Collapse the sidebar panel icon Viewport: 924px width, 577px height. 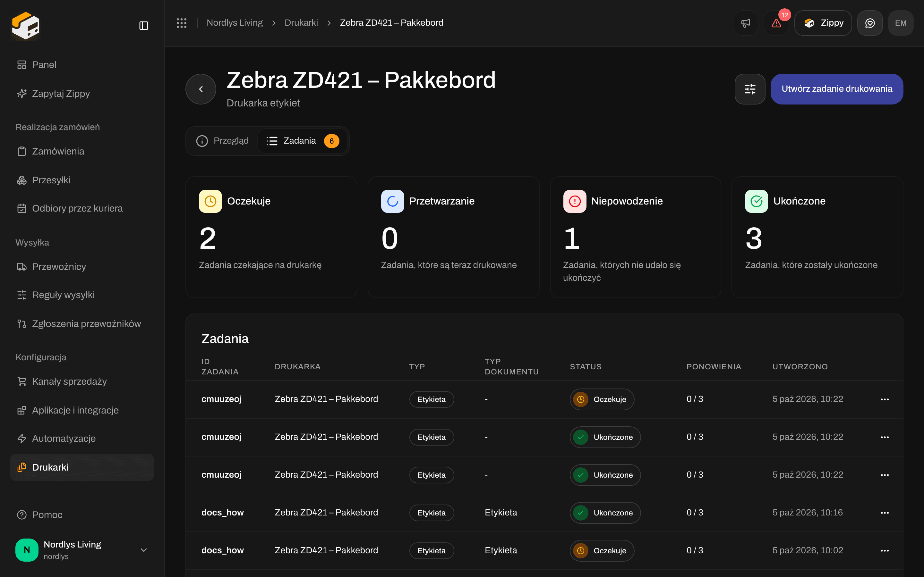click(x=143, y=26)
